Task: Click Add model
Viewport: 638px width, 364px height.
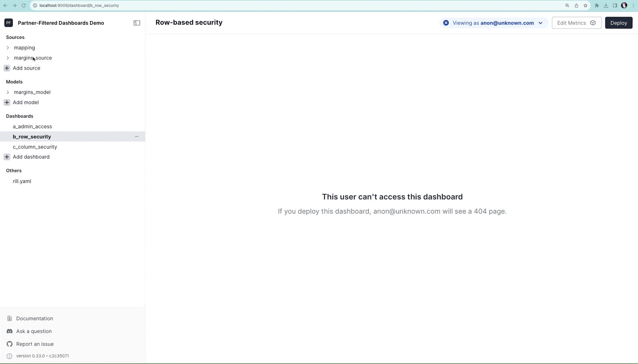Action: pyautogui.click(x=26, y=103)
